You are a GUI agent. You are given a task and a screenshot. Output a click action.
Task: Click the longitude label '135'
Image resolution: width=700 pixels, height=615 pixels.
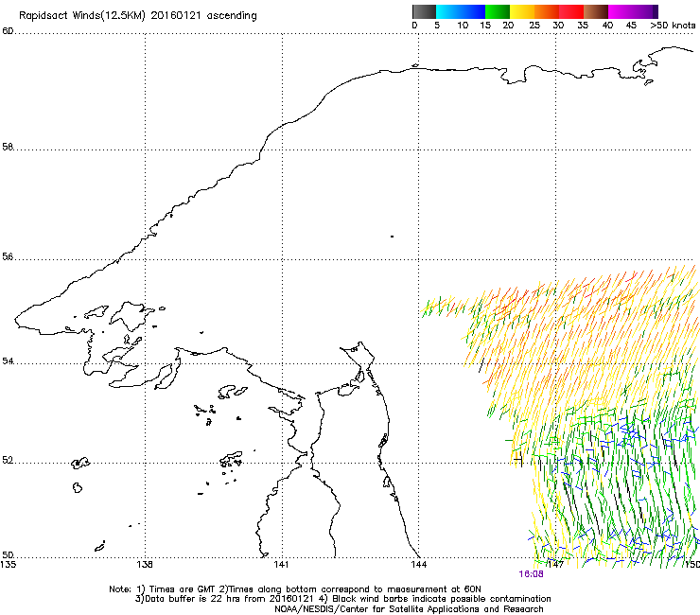[x=8, y=564]
